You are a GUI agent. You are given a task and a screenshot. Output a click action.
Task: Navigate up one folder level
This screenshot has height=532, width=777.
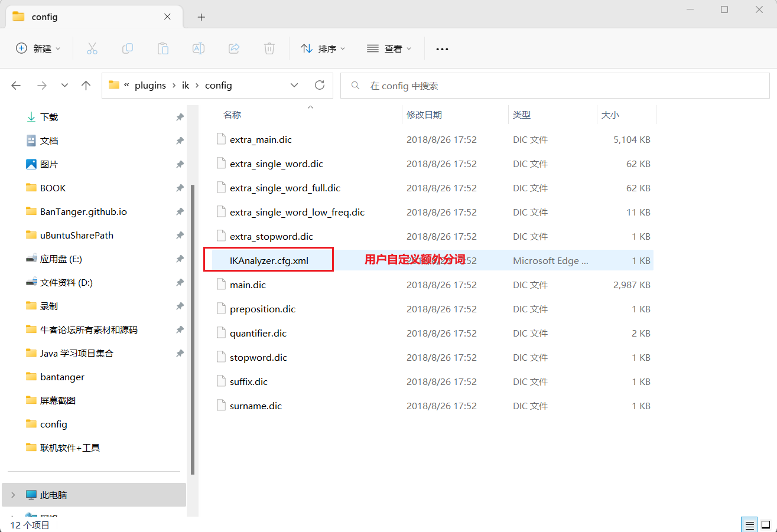(86, 85)
